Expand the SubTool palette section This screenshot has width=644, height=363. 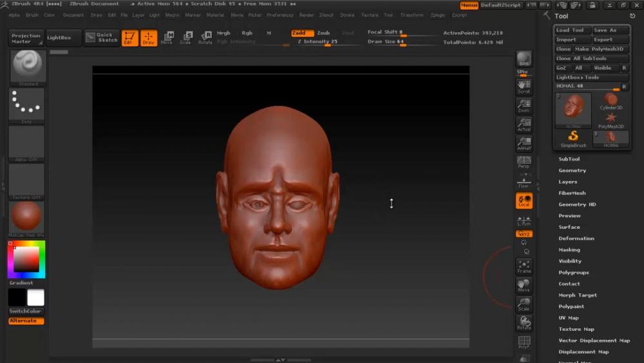(x=569, y=159)
